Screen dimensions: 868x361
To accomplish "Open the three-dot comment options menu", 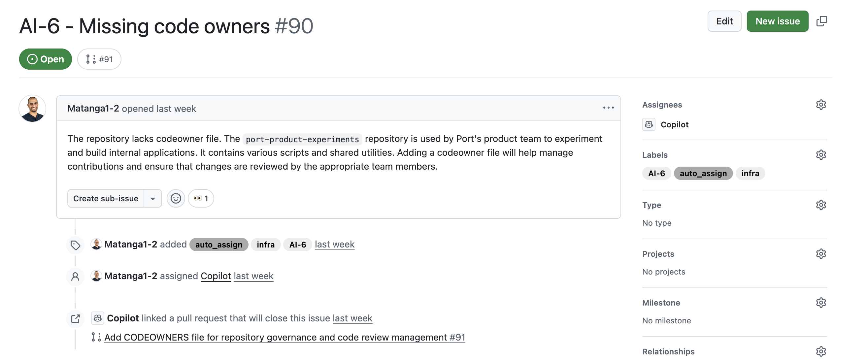I will click(x=608, y=108).
